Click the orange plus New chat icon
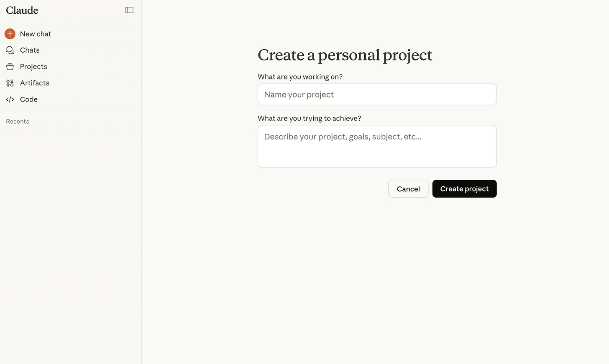The height and width of the screenshot is (364, 609). click(x=10, y=34)
